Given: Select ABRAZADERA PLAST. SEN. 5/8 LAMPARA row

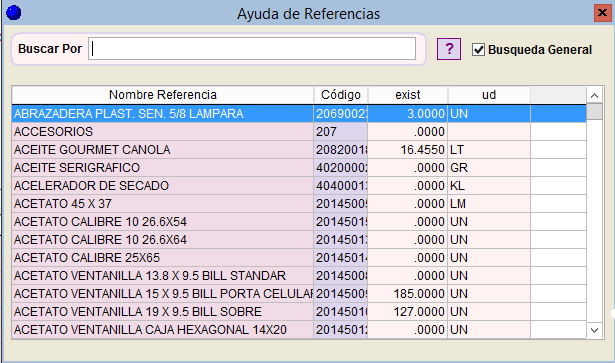Looking at the screenshot, I should click(x=299, y=114).
